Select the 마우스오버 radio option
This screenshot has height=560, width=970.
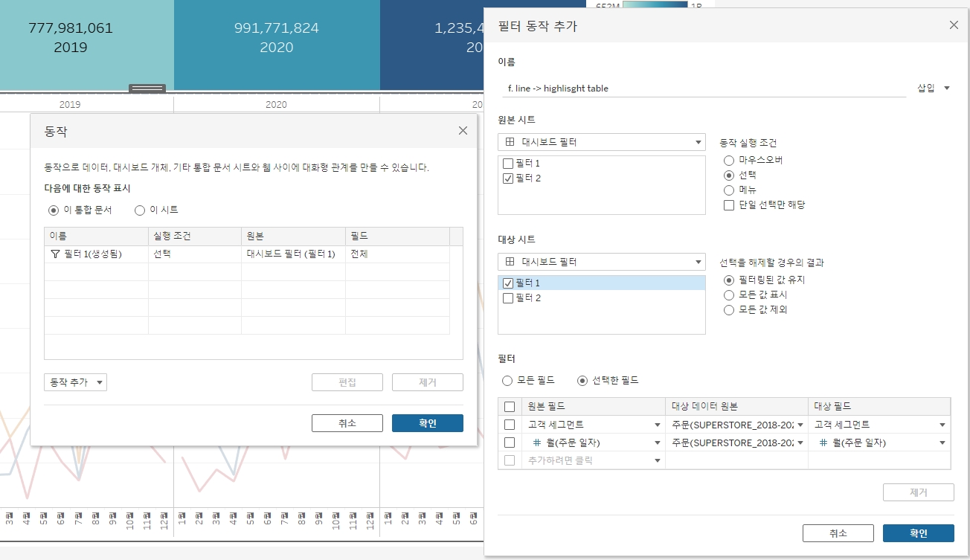[729, 160]
